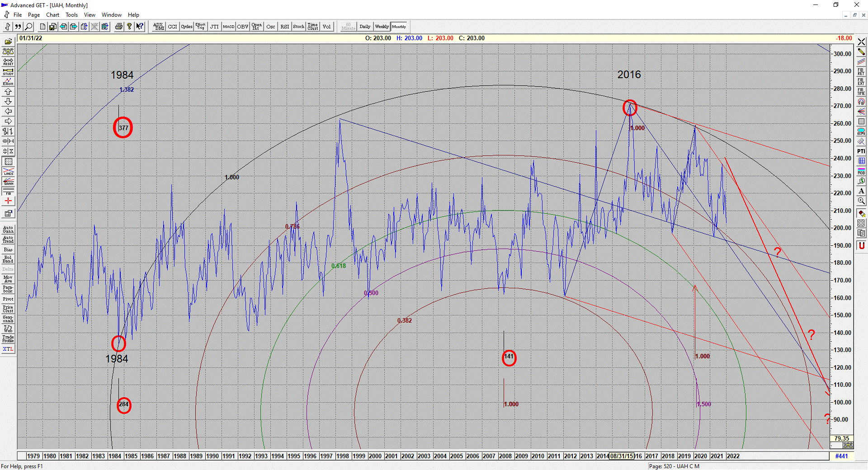
Task: Open the Help menu
Action: click(133, 15)
